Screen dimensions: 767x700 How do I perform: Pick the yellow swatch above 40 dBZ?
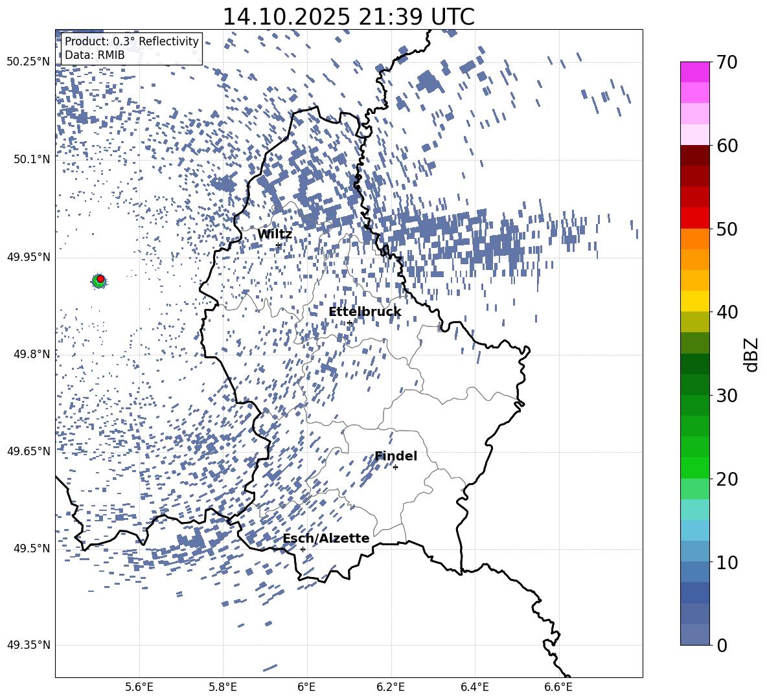click(x=694, y=301)
